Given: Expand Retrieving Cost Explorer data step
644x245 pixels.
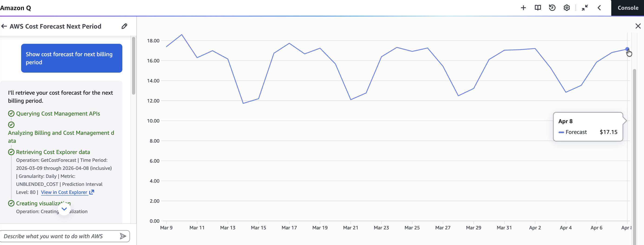Looking at the screenshot, I should tap(53, 152).
